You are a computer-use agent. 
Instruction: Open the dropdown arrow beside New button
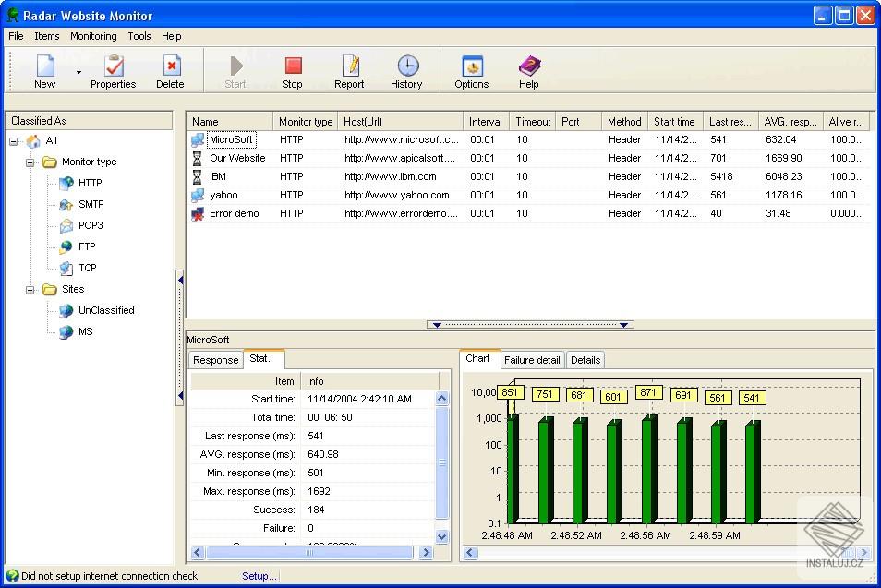coord(79,71)
